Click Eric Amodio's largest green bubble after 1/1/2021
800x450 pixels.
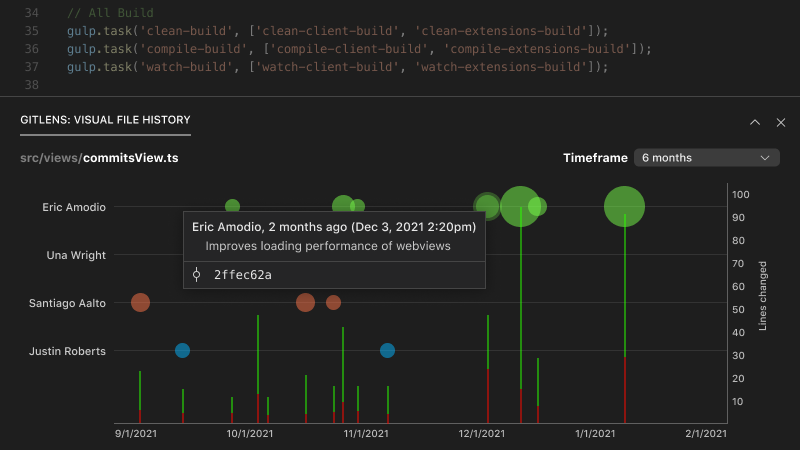pyautogui.click(x=624, y=207)
